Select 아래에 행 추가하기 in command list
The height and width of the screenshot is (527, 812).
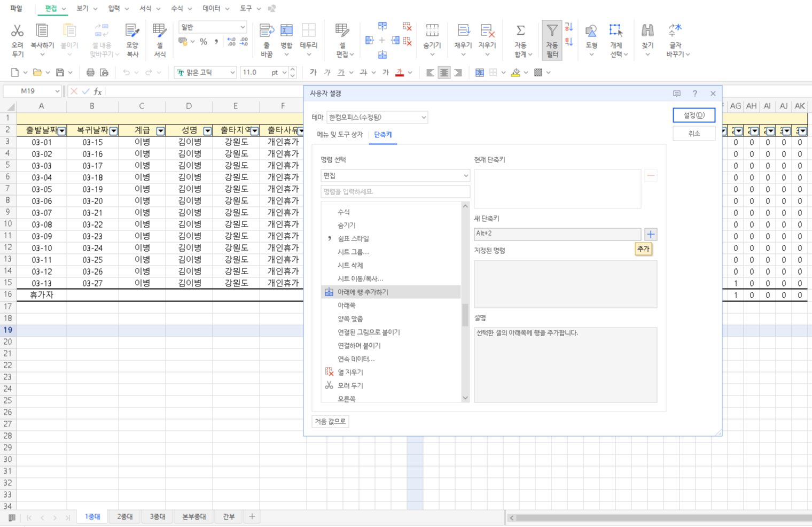click(391, 292)
